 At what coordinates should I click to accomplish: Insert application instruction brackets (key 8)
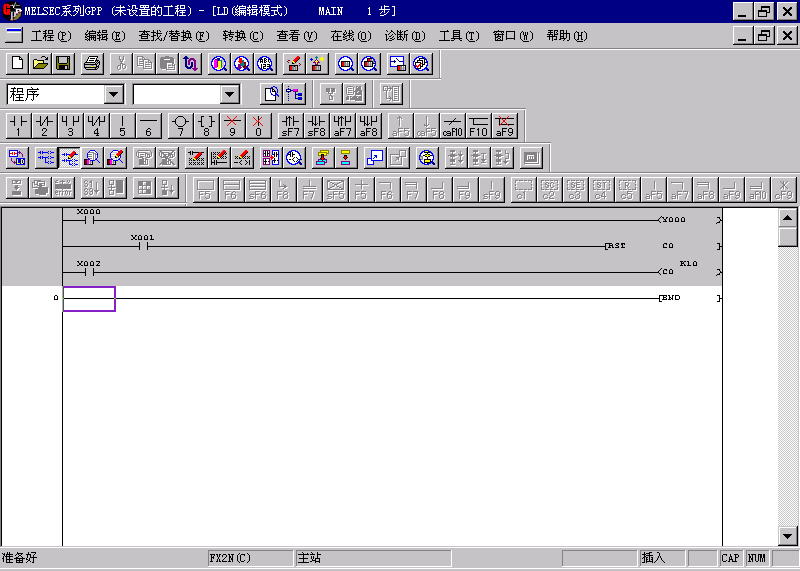(206, 125)
